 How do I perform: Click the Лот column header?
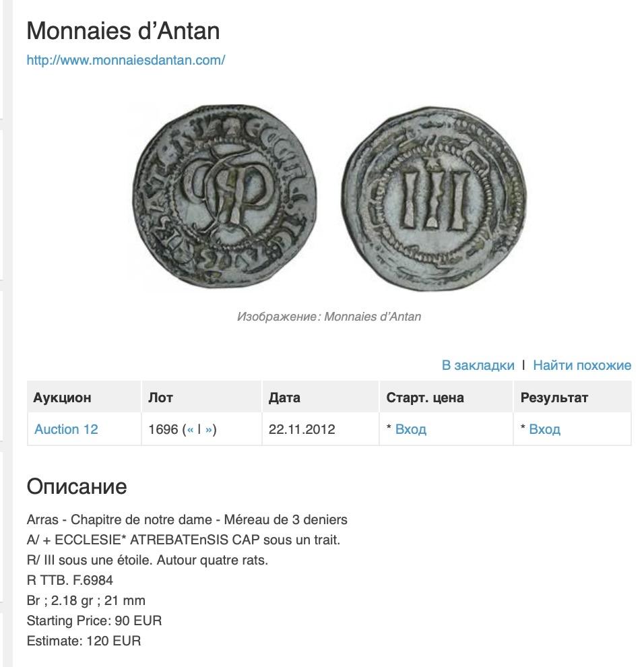coord(160,398)
